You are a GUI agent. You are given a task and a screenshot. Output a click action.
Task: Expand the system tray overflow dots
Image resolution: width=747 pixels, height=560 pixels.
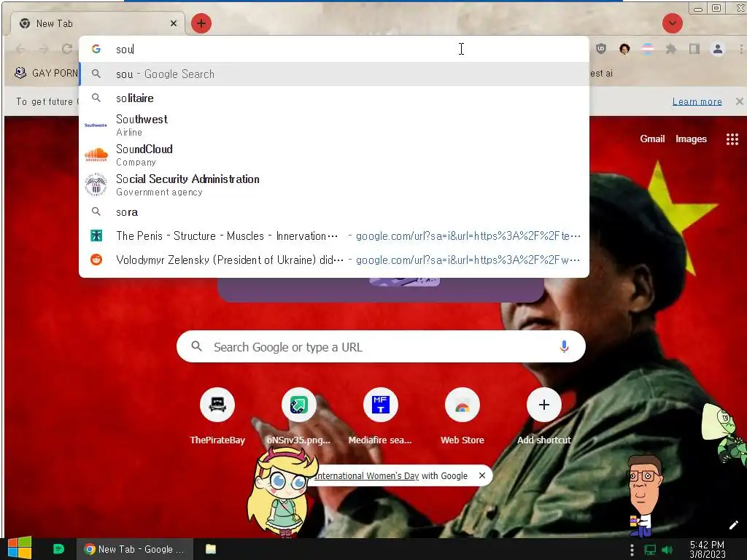632,550
